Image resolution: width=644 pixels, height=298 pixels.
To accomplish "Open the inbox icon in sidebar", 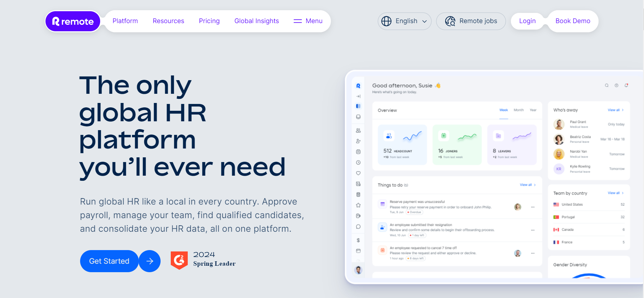I will (358, 117).
